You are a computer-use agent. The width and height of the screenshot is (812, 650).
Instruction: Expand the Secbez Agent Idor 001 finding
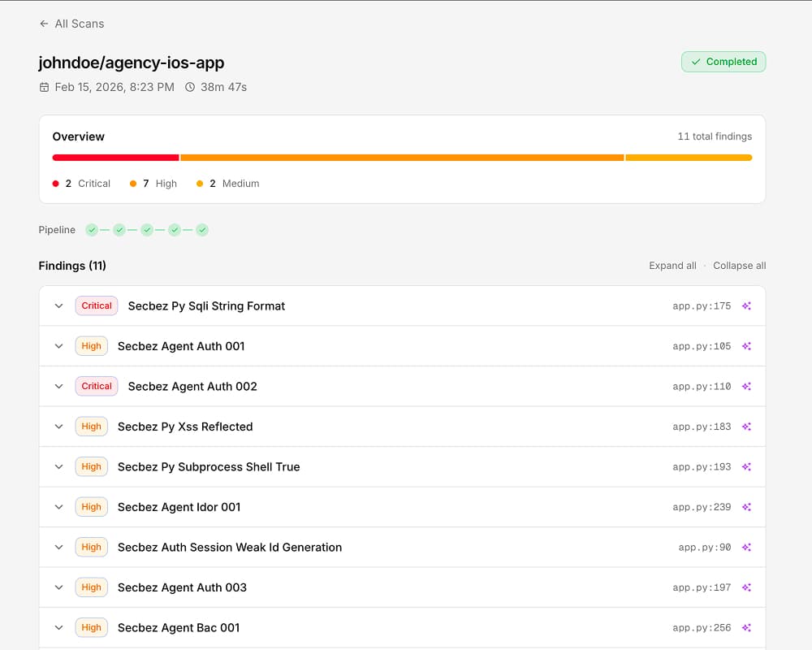point(58,507)
